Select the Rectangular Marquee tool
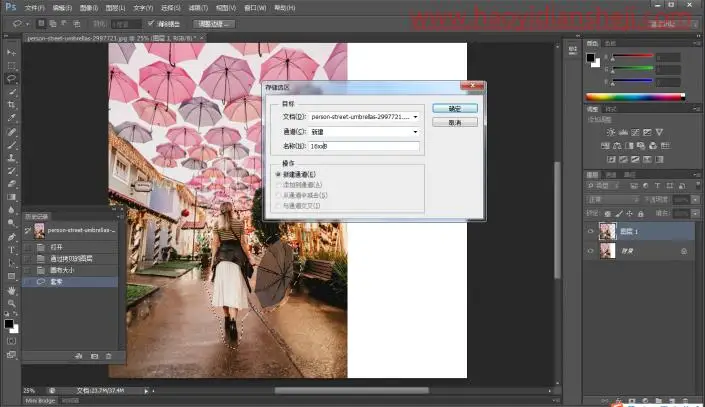 point(11,66)
